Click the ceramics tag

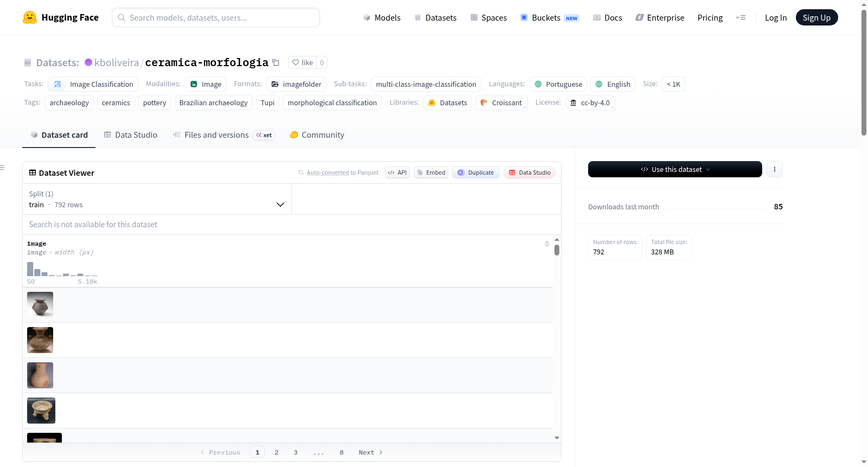click(116, 103)
